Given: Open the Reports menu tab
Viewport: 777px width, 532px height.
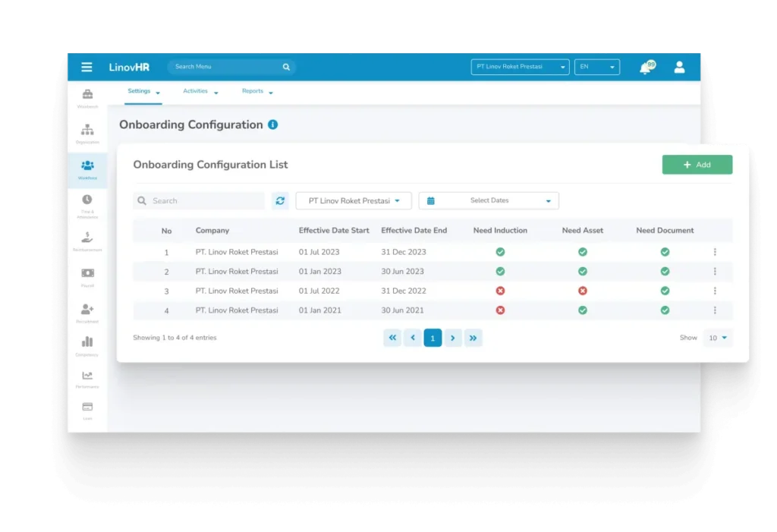Looking at the screenshot, I should (257, 92).
